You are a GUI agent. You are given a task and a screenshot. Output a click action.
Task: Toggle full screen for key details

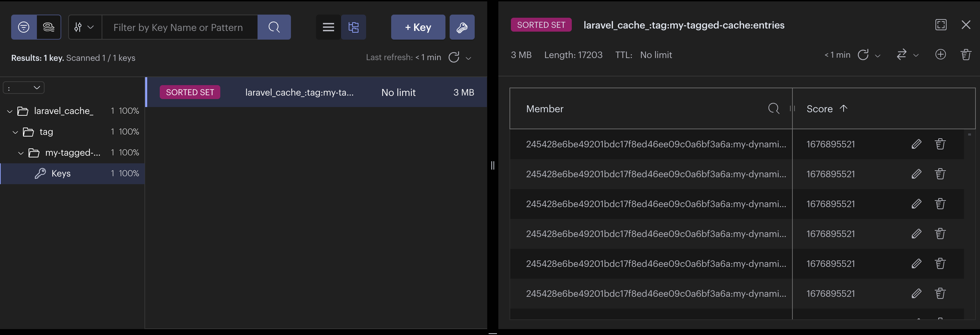pos(941,25)
